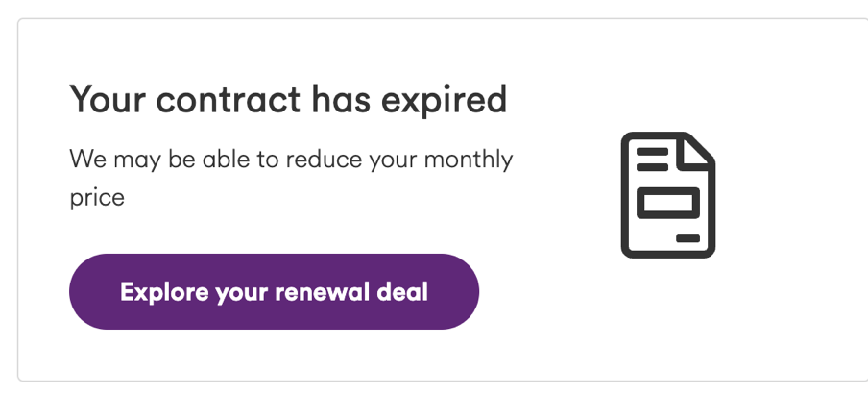This screenshot has height=394, width=868.
Task: Select the contract document icon
Action: click(668, 195)
